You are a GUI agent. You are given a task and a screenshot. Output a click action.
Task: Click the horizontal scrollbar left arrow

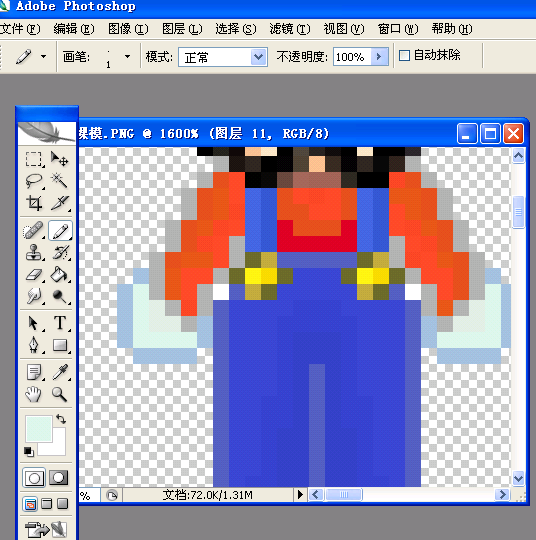pos(316,495)
